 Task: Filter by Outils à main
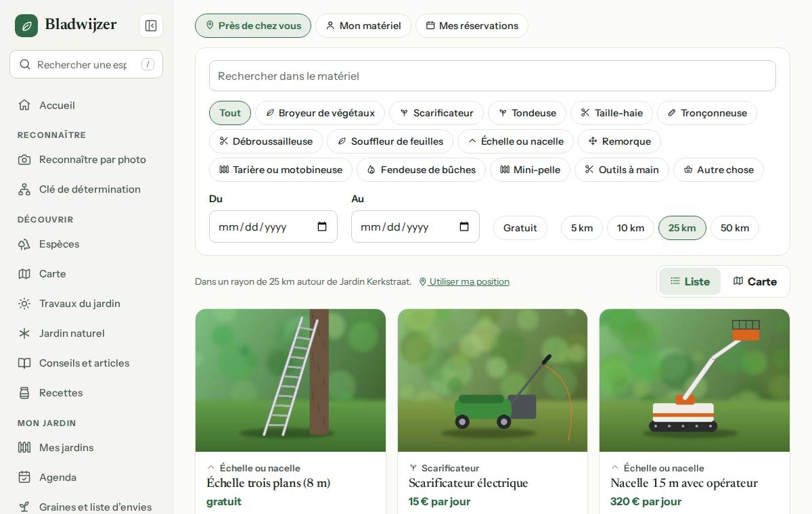pos(622,170)
